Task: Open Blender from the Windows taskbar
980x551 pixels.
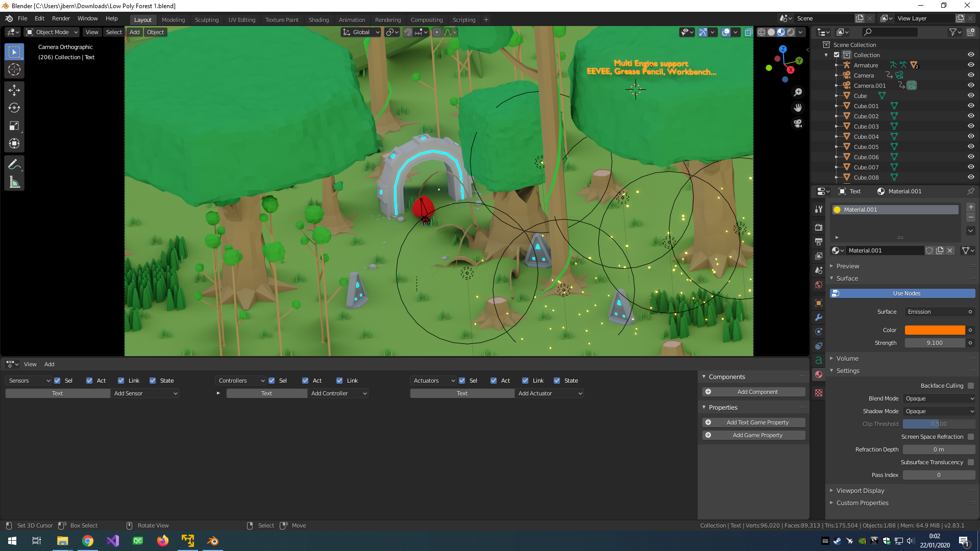Action: (x=213, y=541)
